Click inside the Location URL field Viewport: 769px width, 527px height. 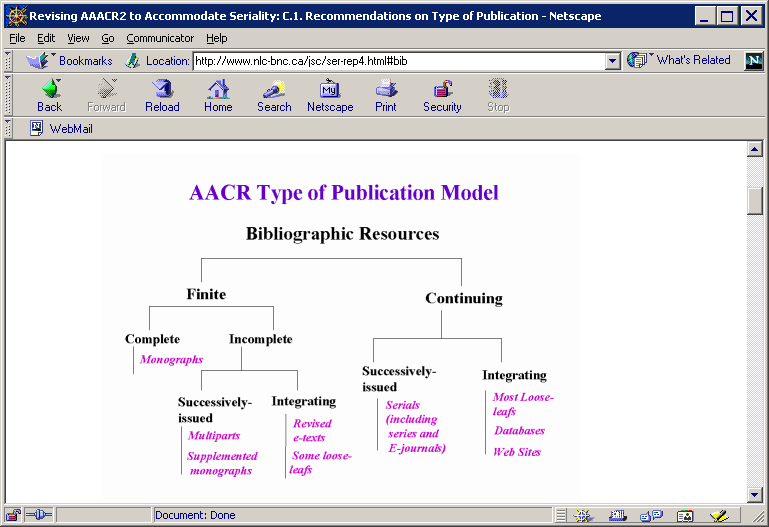[399, 61]
